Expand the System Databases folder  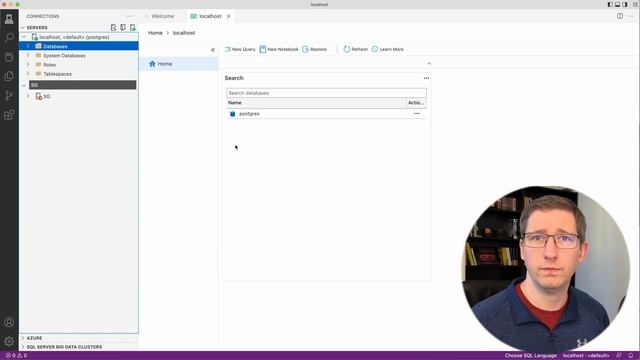click(28, 56)
